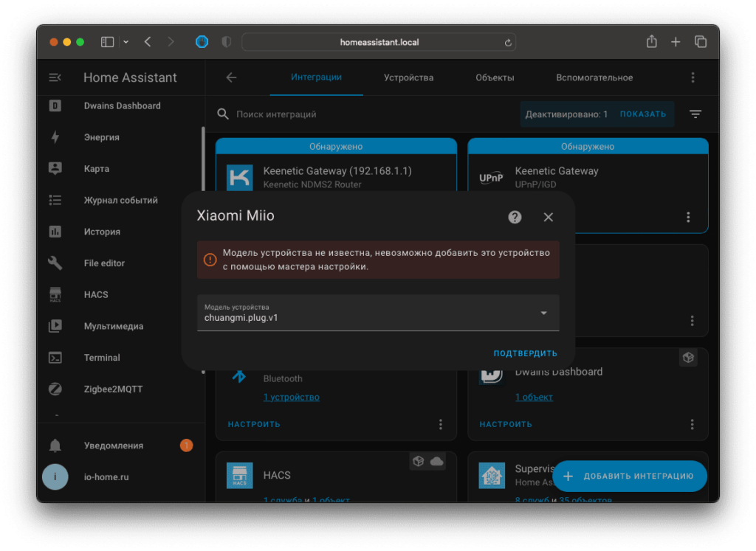Open Keenetic Gateway UPnP card options menu
Screen dimensions: 756x551
pos(688,217)
